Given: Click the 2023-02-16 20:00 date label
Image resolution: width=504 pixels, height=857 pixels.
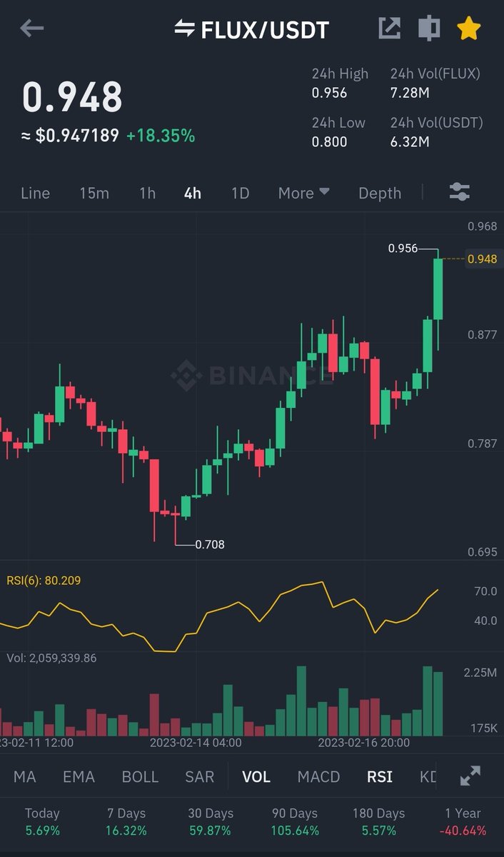Looking at the screenshot, I should [364, 743].
